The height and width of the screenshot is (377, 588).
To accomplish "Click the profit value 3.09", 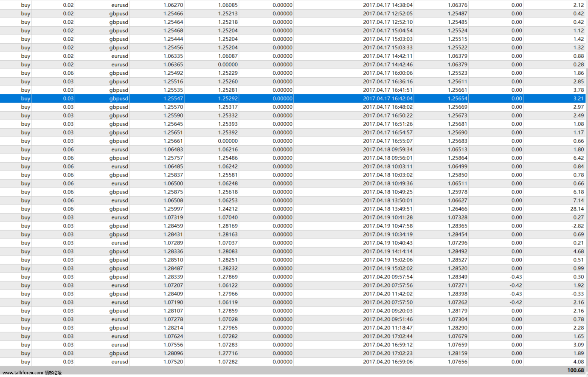I will 578,345.
